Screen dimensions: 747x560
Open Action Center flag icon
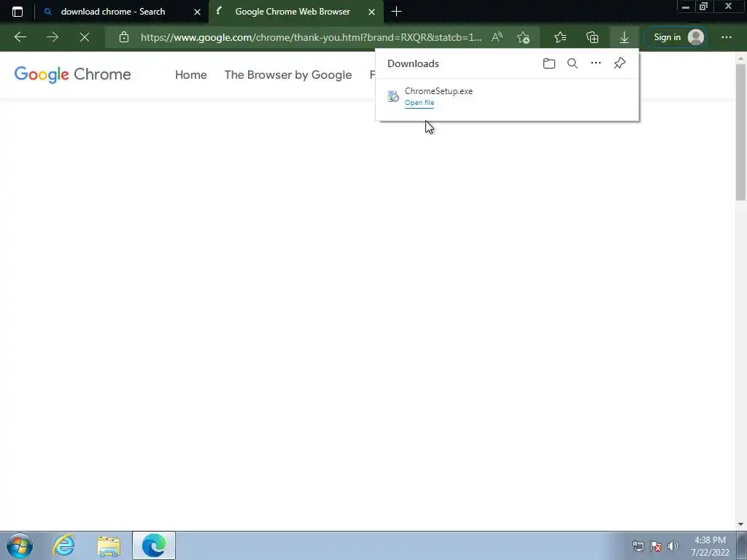pos(656,546)
